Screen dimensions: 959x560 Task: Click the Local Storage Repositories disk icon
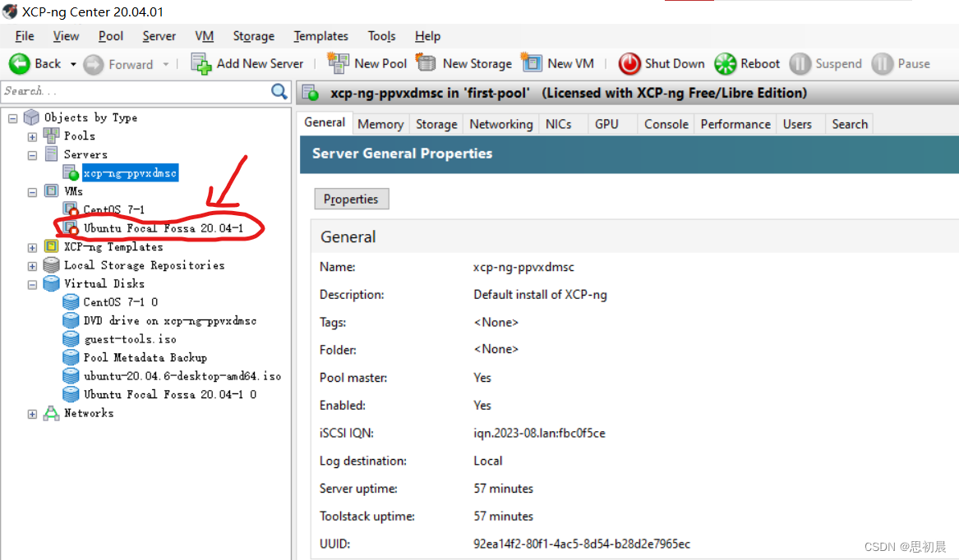point(52,264)
